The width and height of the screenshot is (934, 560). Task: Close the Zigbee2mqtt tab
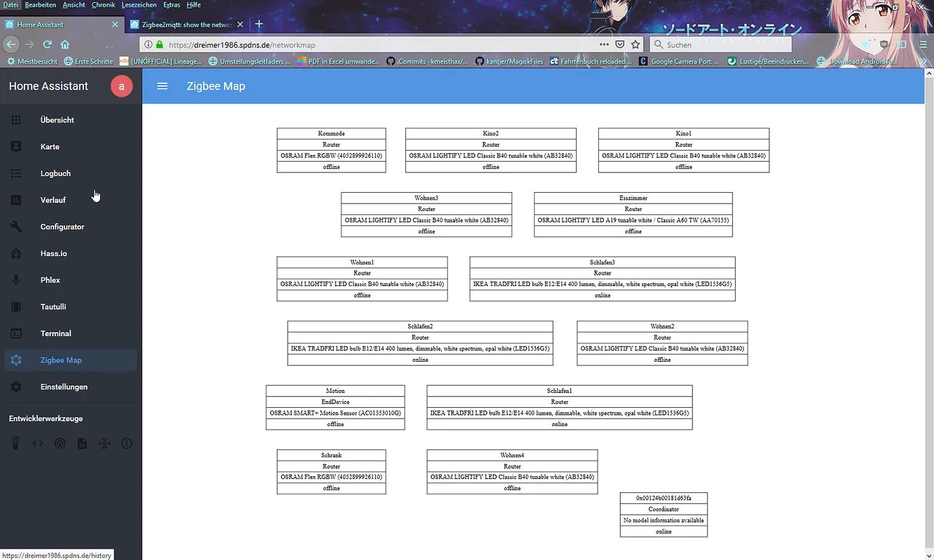tap(240, 24)
